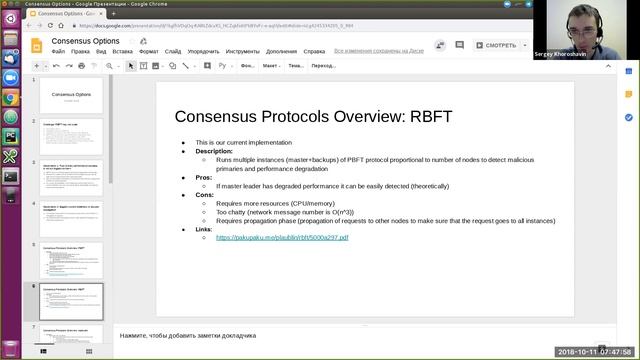The width and height of the screenshot is (640, 360).
Task: Switch to grid view icon
Action: (x=89, y=351)
